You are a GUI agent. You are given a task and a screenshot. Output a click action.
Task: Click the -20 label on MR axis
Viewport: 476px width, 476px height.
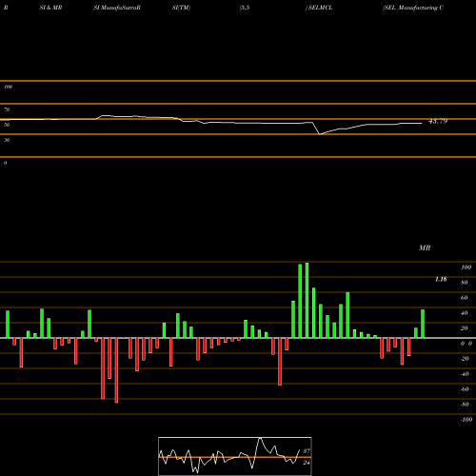coord(465,359)
